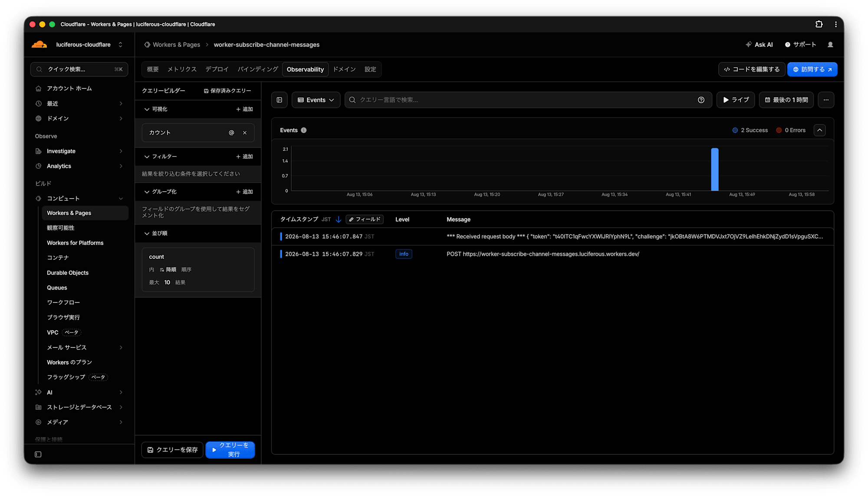Open Durable Objects in sidebar
Screen dimensions: 868x496
click(68, 273)
